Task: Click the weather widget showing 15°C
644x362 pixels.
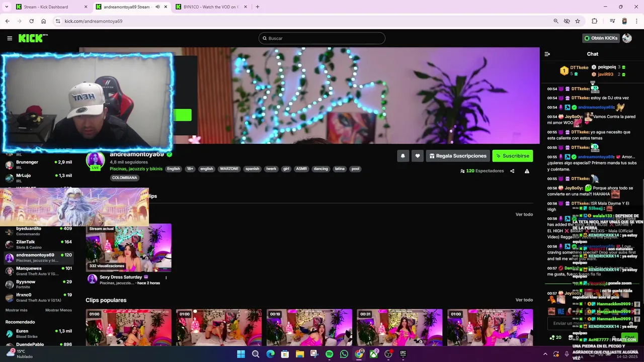Action: tap(20, 354)
